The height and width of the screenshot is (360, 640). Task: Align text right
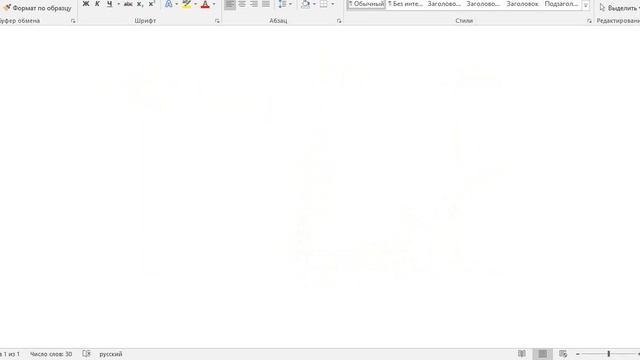[254, 4]
